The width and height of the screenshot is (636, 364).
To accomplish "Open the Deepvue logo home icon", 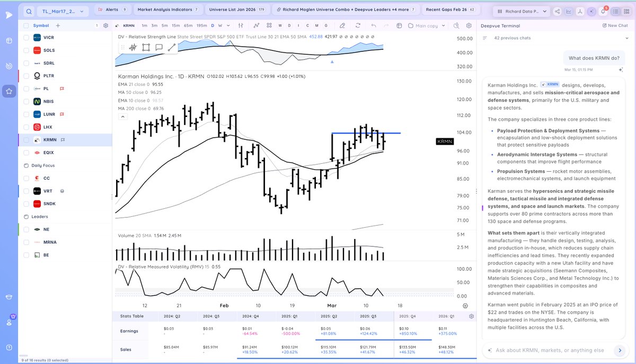I will [8, 15].
